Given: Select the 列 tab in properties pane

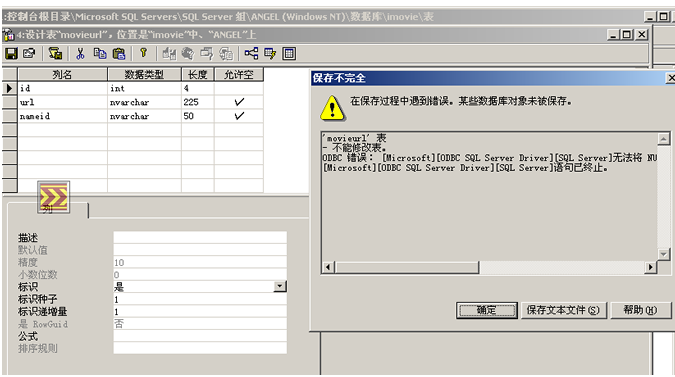Looking at the screenshot, I should (48, 210).
